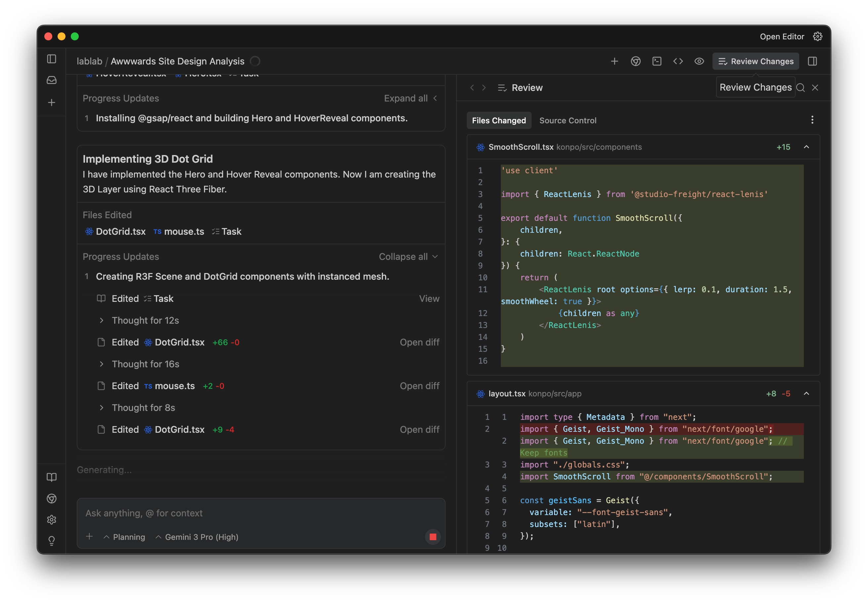This screenshot has width=868, height=603.
Task: Open the Planning mode dropdown
Action: [x=124, y=537]
